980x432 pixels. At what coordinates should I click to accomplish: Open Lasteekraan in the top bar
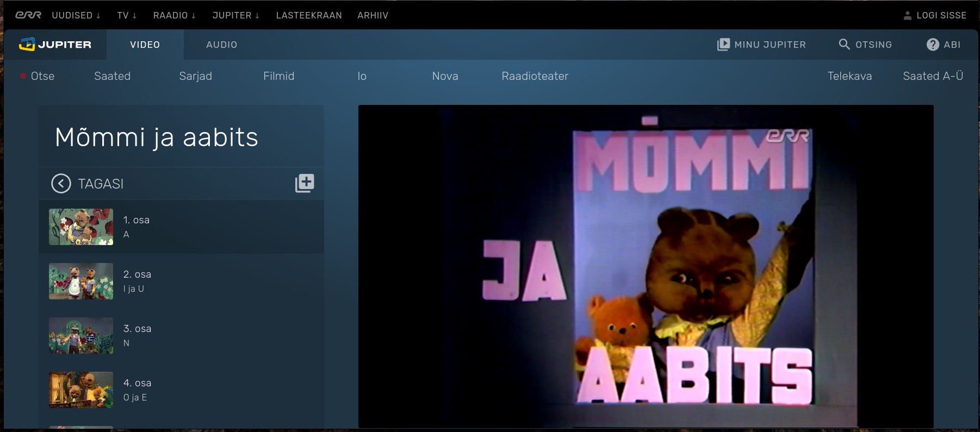tap(309, 15)
